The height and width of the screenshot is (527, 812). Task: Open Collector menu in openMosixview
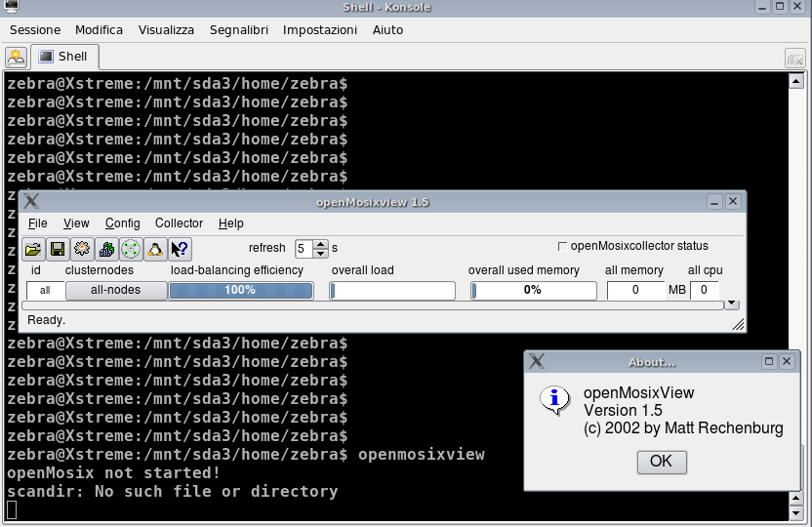click(180, 223)
